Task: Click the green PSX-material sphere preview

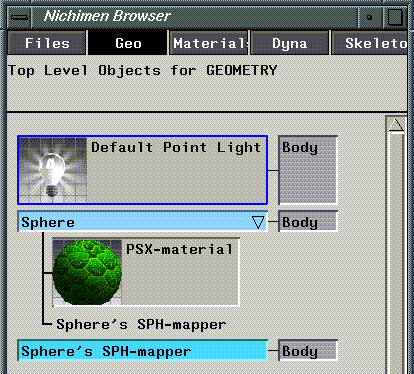Action: pos(87,272)
